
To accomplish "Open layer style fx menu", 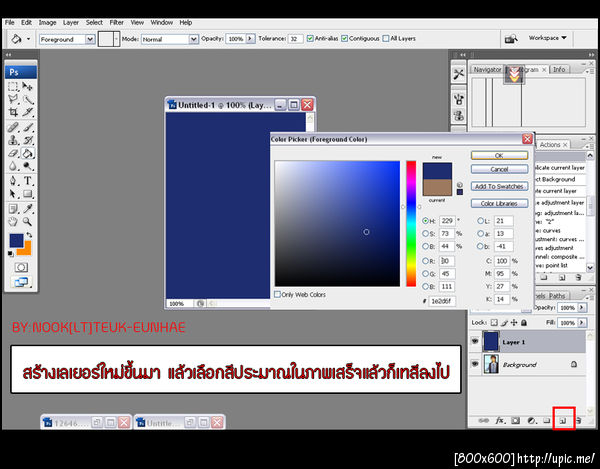I will pyautogui.click(x=500, y=420).
